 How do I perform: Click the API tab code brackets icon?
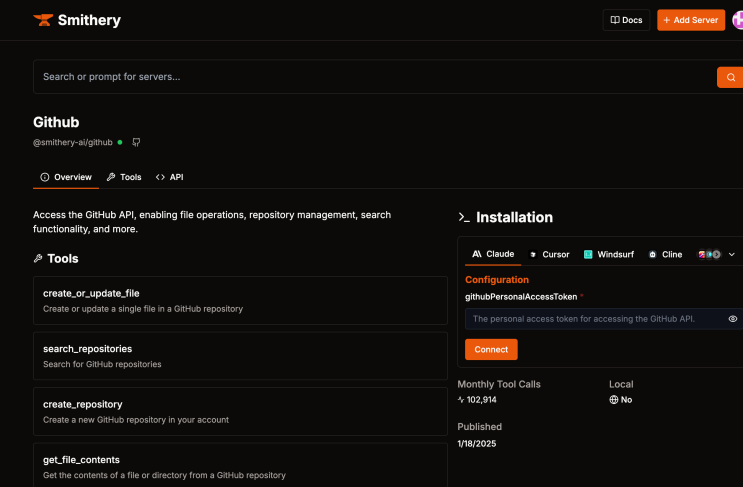[x=160, y=177]
